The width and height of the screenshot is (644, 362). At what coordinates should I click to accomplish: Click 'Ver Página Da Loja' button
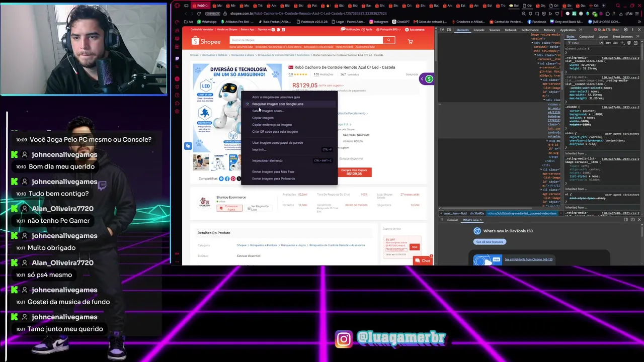coord(258,208)
